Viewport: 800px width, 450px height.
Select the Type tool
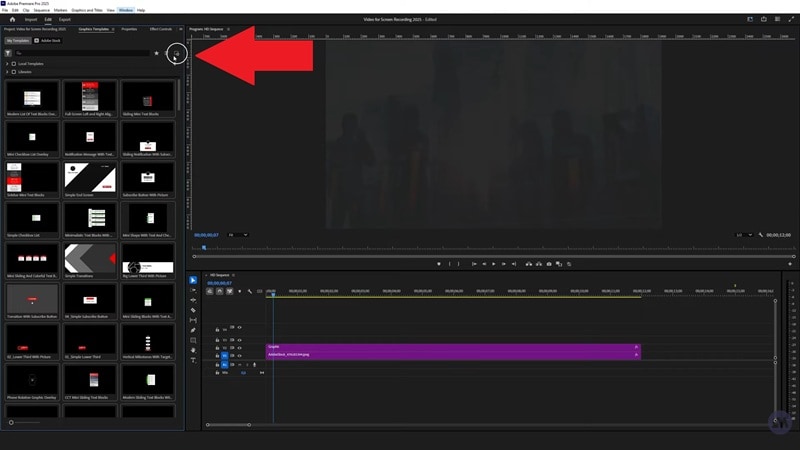coord(193,360)
